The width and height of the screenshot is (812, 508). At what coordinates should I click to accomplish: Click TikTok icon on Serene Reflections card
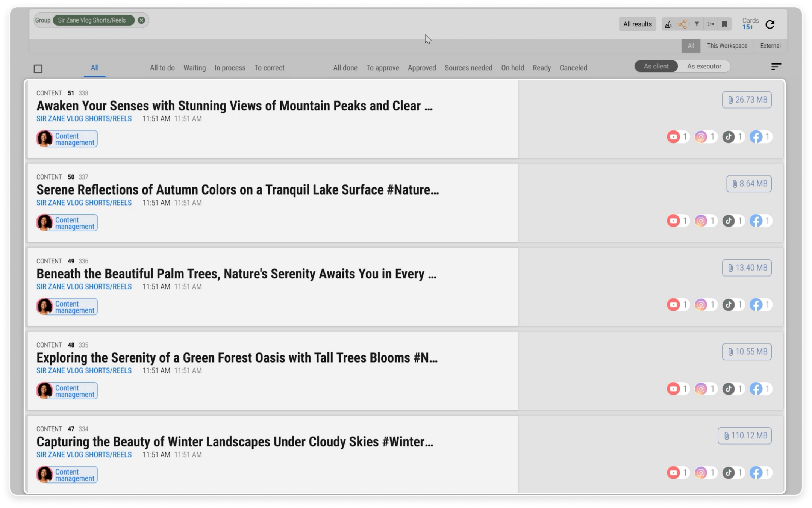[x=729, y=221]
